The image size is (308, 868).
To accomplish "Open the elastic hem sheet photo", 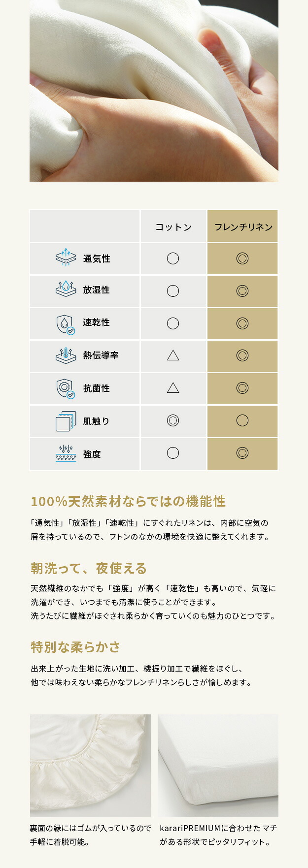I will [x=90, y=766].
